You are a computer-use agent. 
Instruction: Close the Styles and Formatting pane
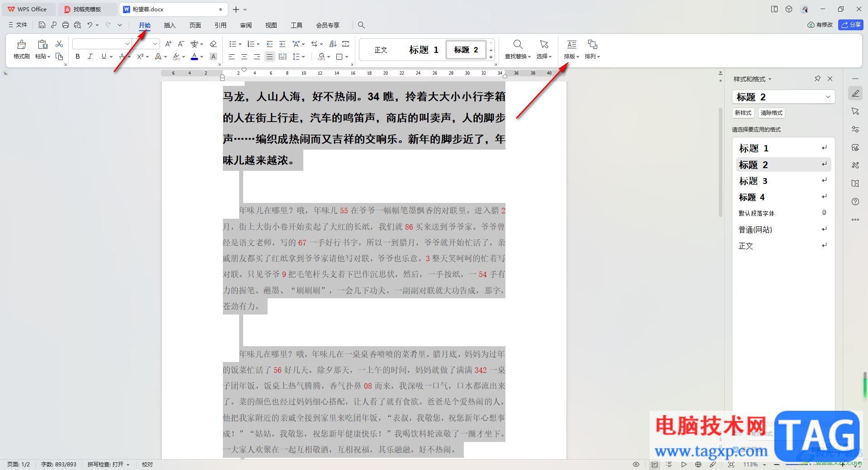coord(830,79)
